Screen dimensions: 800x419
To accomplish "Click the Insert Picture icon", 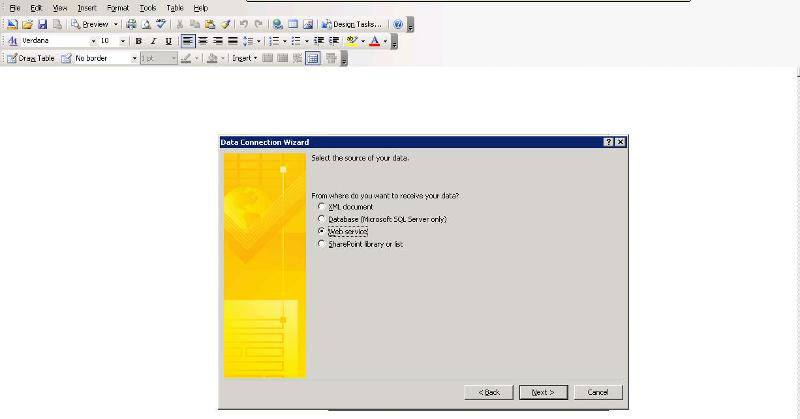I will pos(308,24).
